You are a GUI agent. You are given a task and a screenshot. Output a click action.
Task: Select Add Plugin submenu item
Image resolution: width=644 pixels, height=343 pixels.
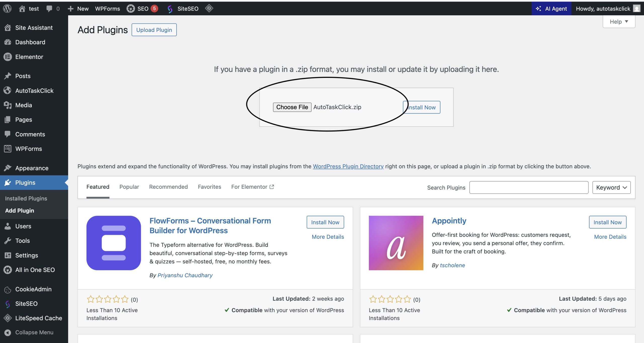[x=20, y=211]
